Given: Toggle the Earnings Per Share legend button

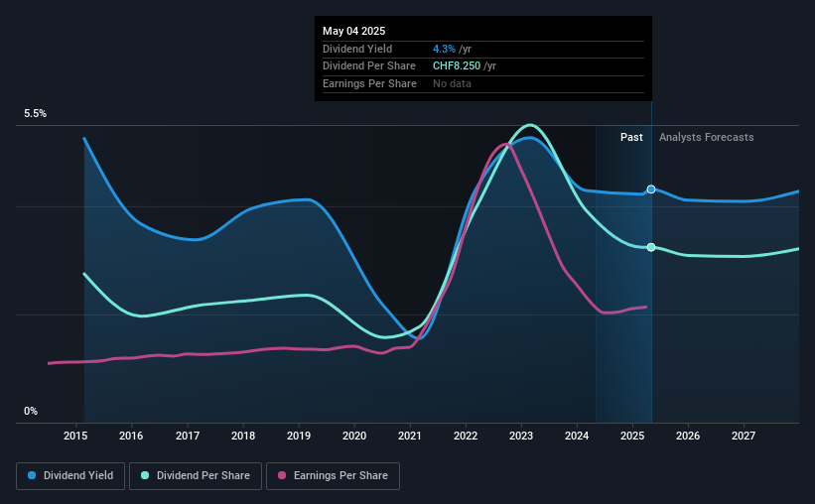Looking at the screenshot, I should 333,476.
